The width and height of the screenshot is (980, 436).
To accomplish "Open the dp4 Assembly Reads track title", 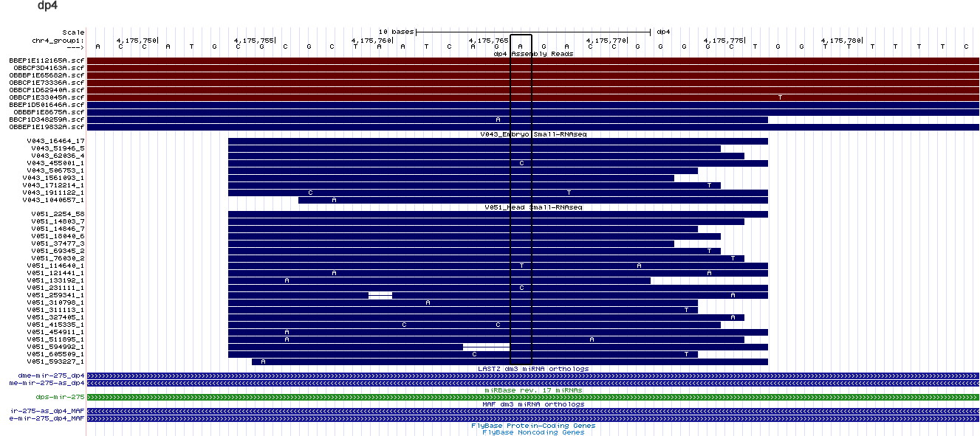I will [533, 54].
